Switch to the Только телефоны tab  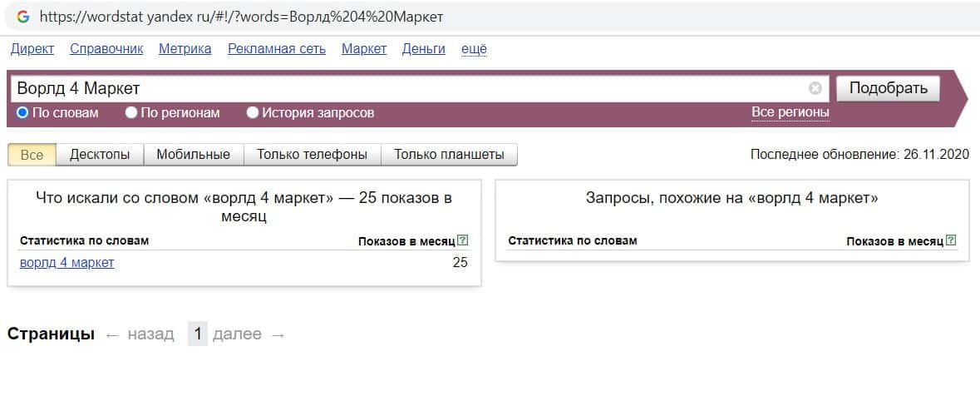click(x=312, y=155)
